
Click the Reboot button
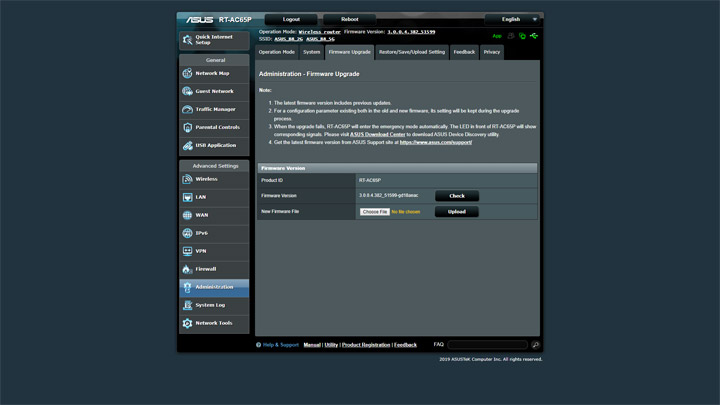point(349,19)
